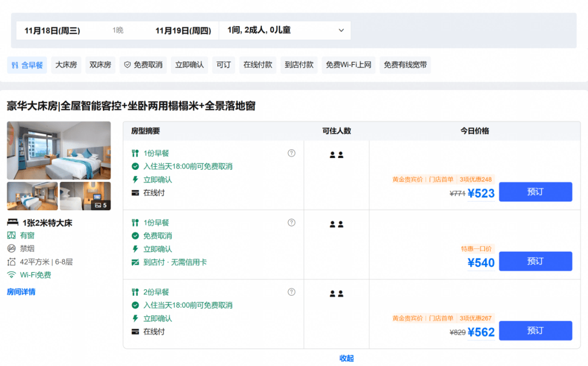Click the bed icon beside 1张2米特大床
588x366 pixels.
click(13, 222)
